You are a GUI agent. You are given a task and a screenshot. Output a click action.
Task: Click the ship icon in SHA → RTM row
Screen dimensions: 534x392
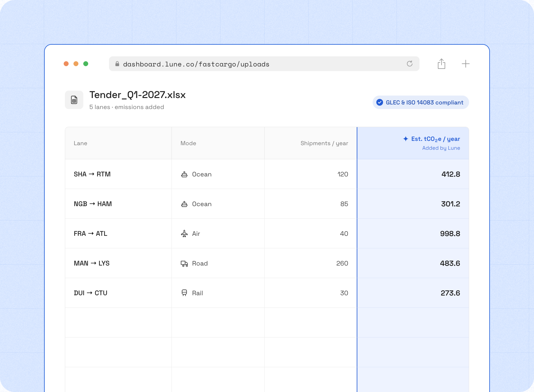184,174
